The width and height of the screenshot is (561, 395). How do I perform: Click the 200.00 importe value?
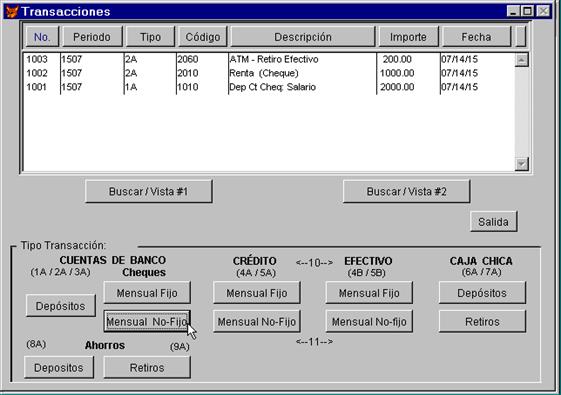[397, 59]
